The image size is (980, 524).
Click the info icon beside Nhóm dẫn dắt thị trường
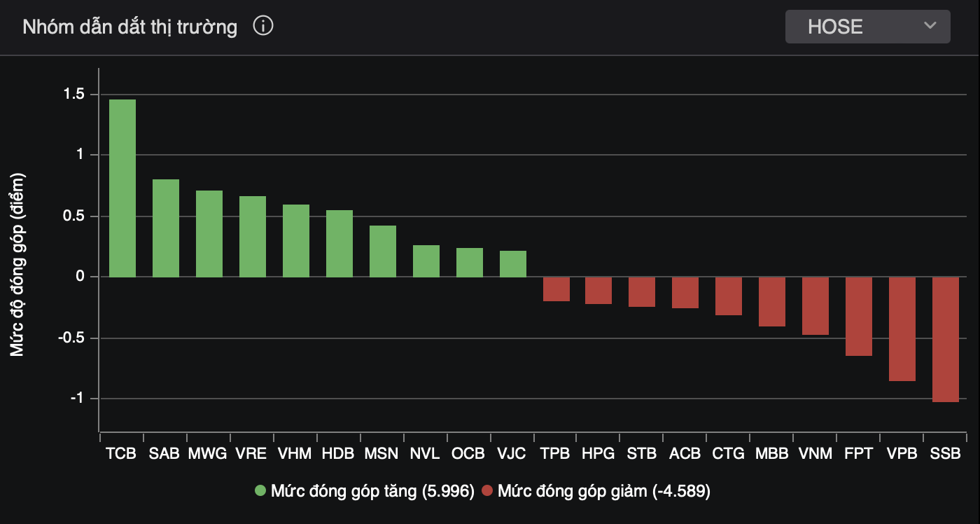click(x=263, y=27)
